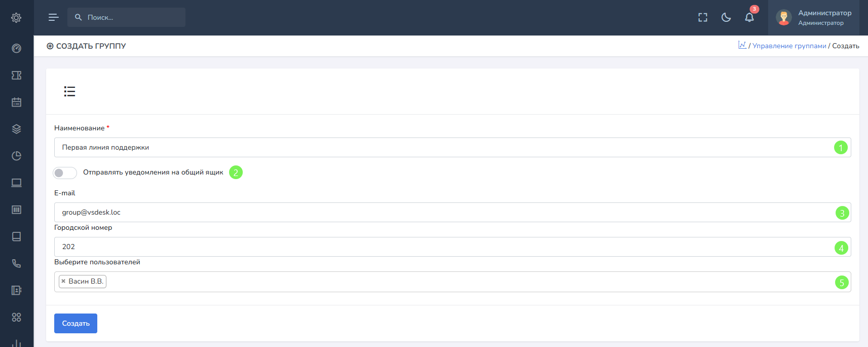Collapse sidebar with hamburger menu icon

pyautogui.click(x=53, y=18)
